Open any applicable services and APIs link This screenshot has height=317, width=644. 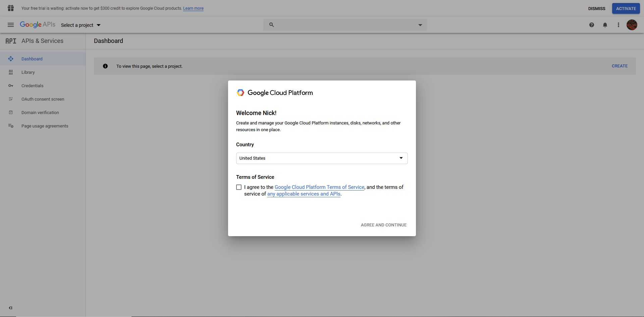tap(304, 194)
